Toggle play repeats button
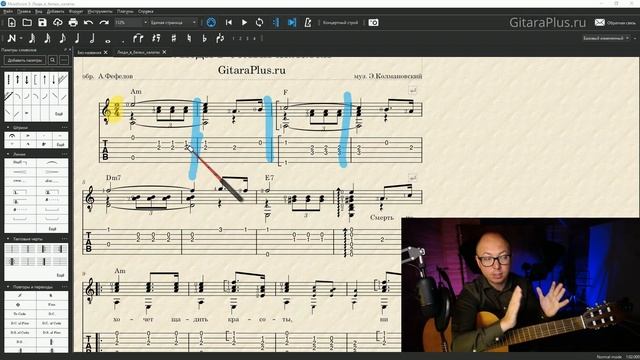Image resolution: width=640 pixels, height=360 pixels. (276, 22)
